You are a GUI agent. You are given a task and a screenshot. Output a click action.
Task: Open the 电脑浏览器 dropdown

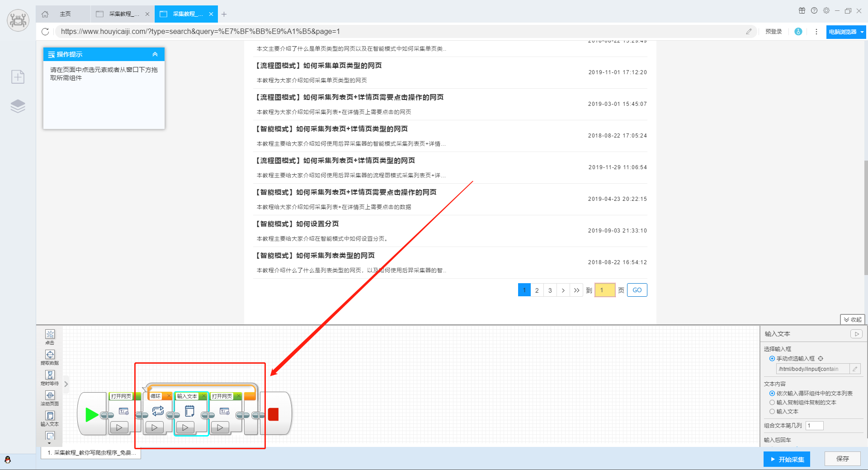click(x=846, y=32)
